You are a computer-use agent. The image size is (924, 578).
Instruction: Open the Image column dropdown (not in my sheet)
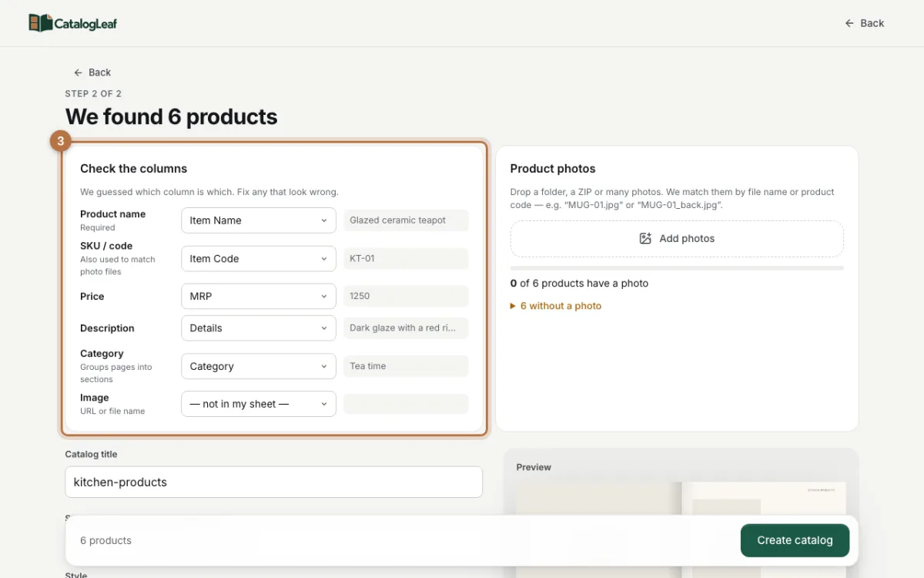[x=259, y=404]
